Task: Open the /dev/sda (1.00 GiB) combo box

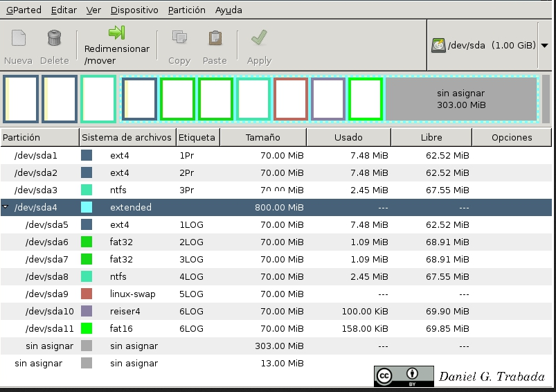Action: (x=490, y=46)
